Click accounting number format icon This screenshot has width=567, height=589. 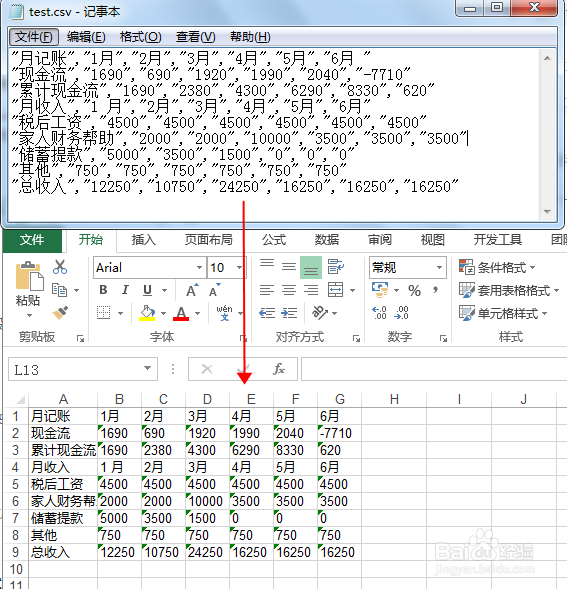(x=380, y=290)
